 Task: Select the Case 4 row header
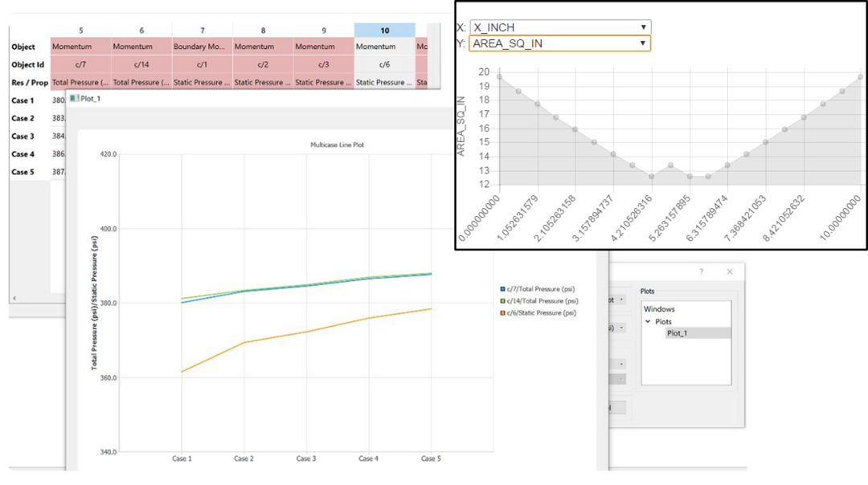(x=23, y=154)
